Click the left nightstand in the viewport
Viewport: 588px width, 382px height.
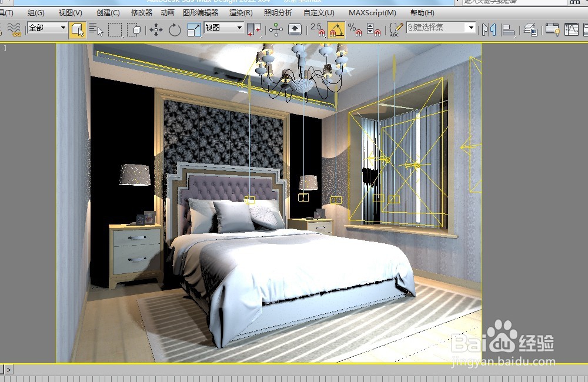click(x=136, y=256)
